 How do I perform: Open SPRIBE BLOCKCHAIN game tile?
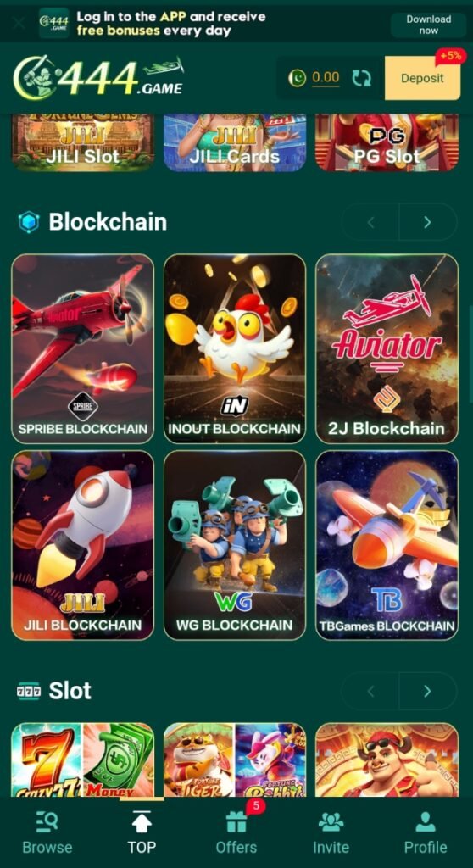[x=82, y=348]
